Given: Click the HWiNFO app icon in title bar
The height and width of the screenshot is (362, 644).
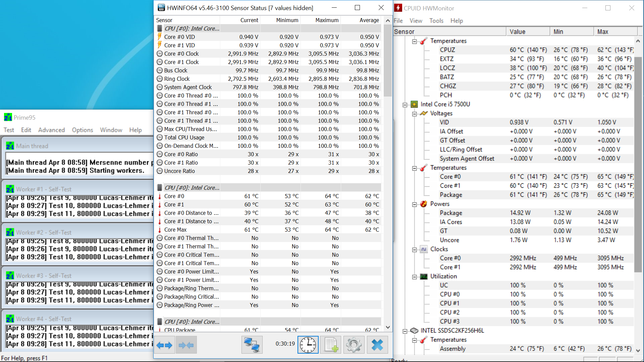Looking at the screenshot, I should click(161, 8).
